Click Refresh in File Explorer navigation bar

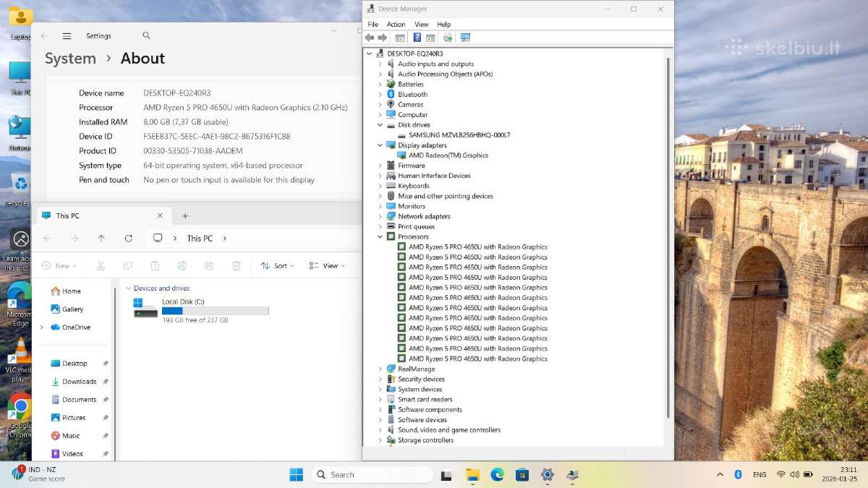(128, 238)
